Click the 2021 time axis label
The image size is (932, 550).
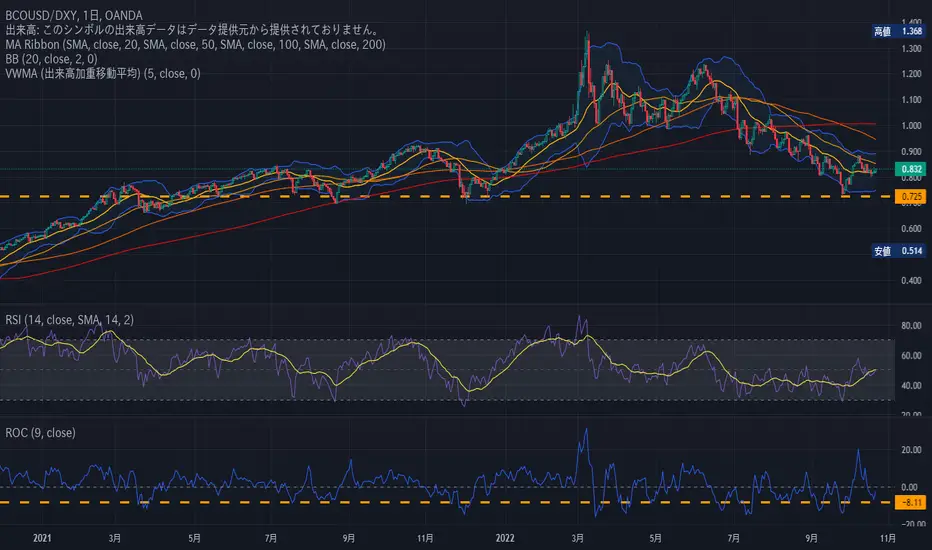[42, 538]
